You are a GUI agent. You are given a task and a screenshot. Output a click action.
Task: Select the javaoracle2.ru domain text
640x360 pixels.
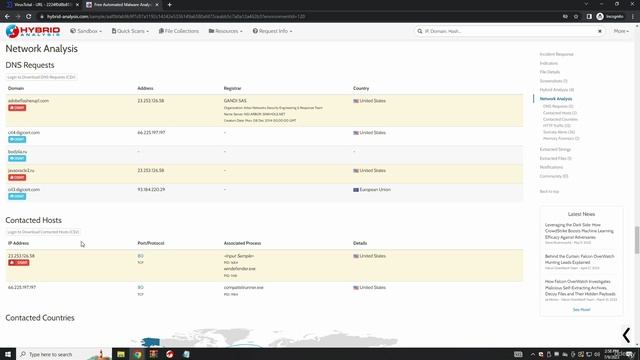(x=21, y=170)
